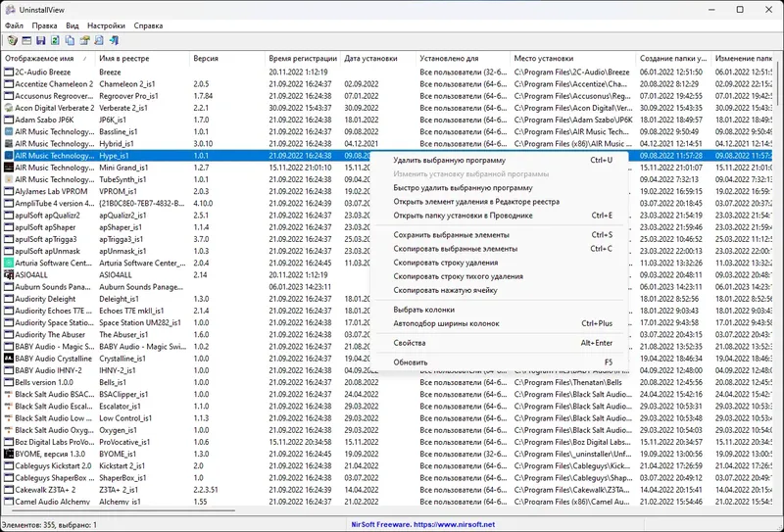Sort by the Время регистрации column header
The width and height of the screenshot is (784, 532).
point(303,59)
